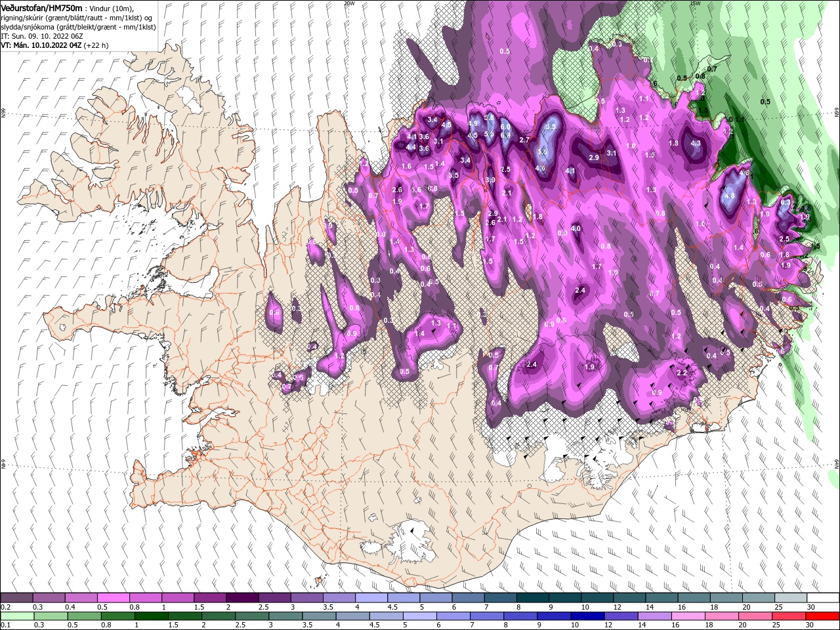Viewport: 840px width, 630px height.
Task: Click the 2.7 precipitation value on the map
Action: pyautogui.click(x=524, y=140)
